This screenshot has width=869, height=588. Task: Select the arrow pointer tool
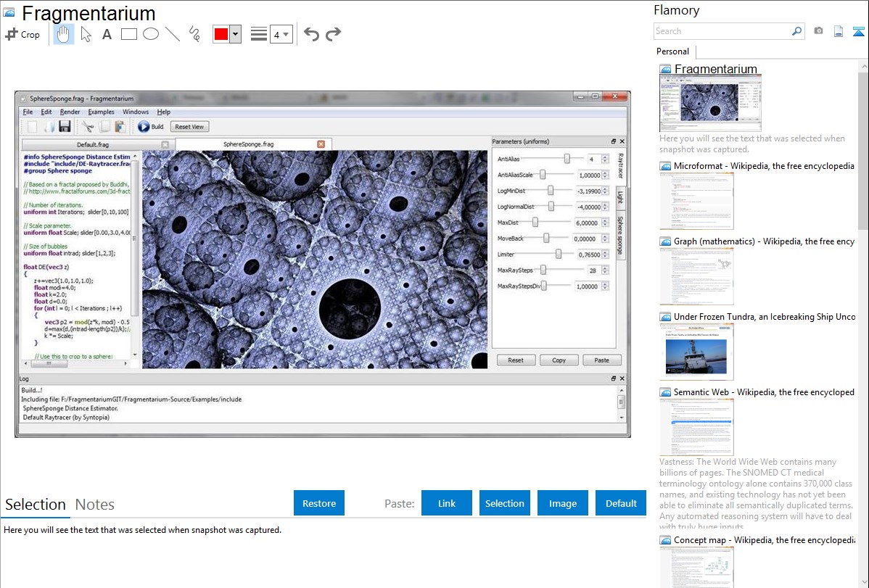(86, 34)
